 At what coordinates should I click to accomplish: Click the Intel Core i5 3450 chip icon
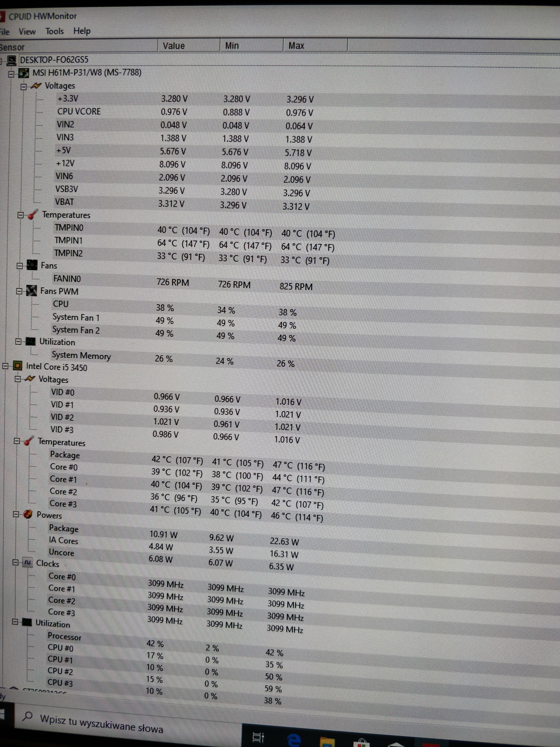(17, 366)
